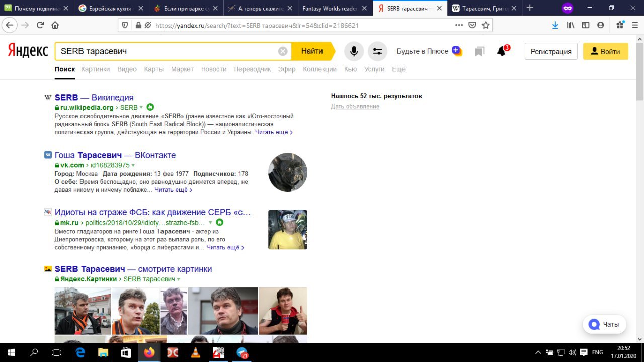
Task: Open a new browser tab
Action: pos(530,8)
